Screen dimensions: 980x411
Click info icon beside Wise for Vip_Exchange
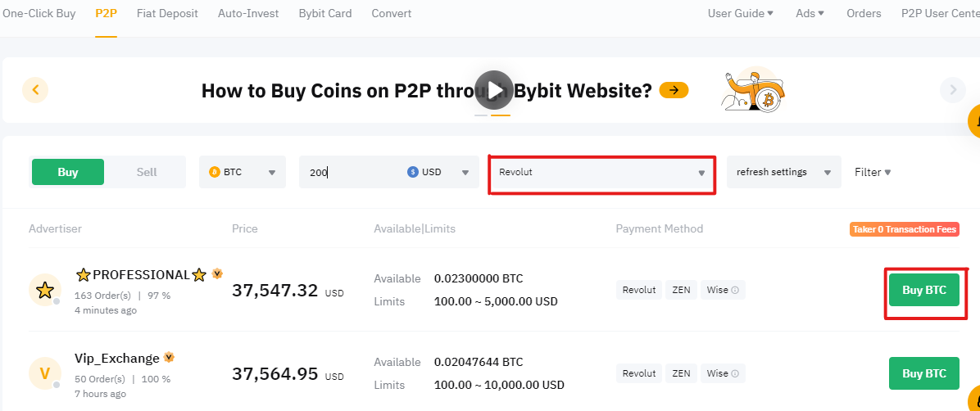pyautogui.click(x=735, y=373)
